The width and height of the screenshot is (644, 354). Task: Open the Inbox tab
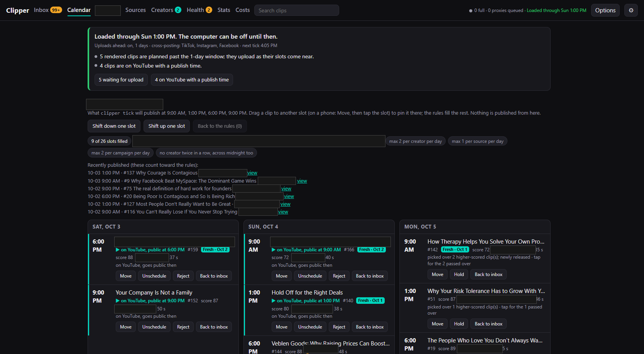47,10
